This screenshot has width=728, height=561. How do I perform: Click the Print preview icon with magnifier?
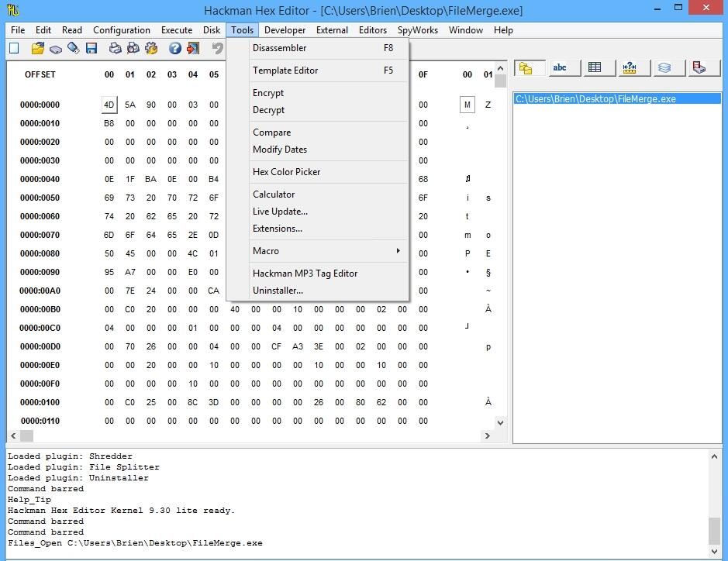point(133,48)
